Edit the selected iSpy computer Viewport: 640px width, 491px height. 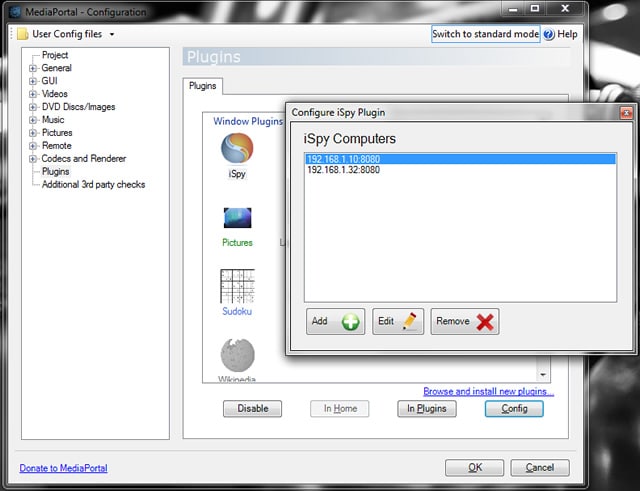tap(398, 321)
